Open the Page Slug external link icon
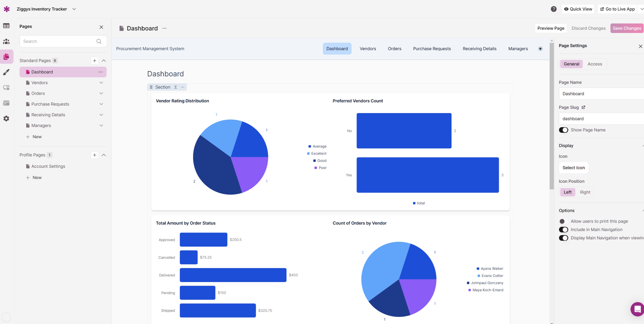Screen dimensions: 644x324 coord(583,107)
